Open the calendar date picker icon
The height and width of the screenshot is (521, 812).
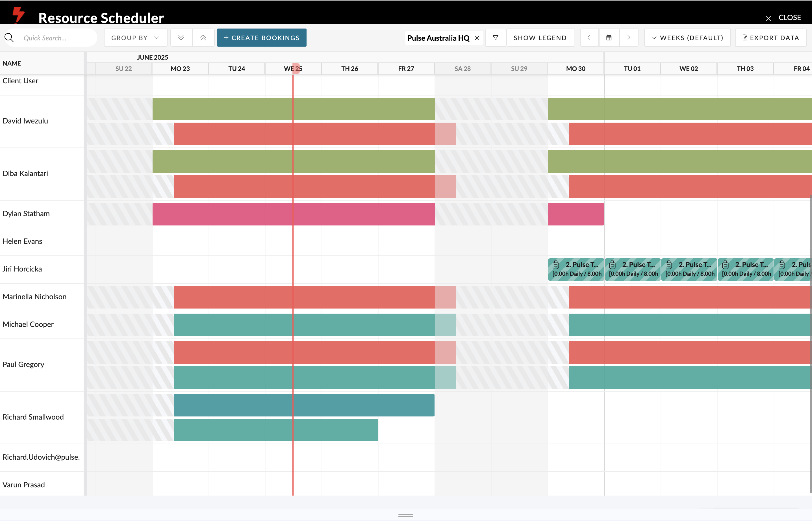coord(609,38)
